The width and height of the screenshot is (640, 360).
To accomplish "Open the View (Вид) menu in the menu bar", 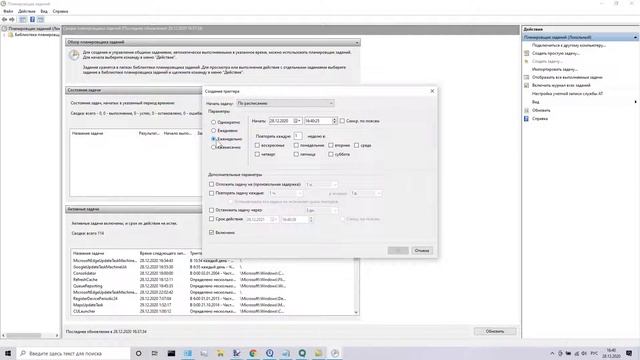I will pyautogui.click(x=44, y=11).
